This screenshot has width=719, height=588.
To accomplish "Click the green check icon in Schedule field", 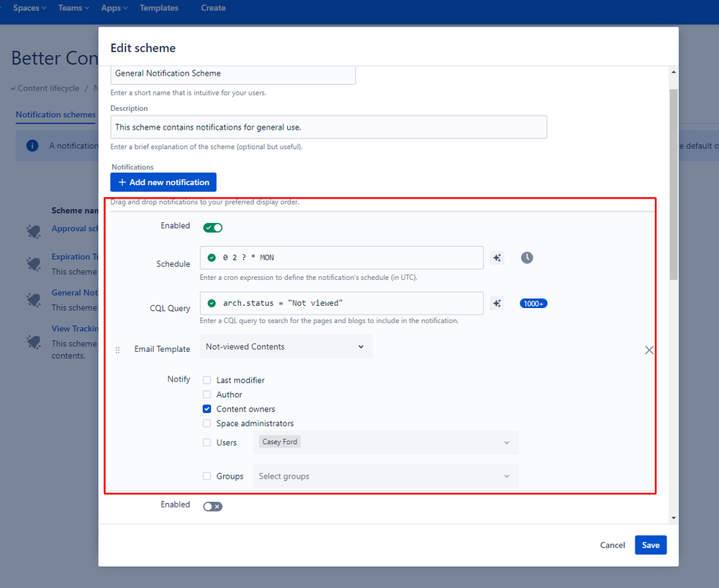I will [x=212, y=258].
